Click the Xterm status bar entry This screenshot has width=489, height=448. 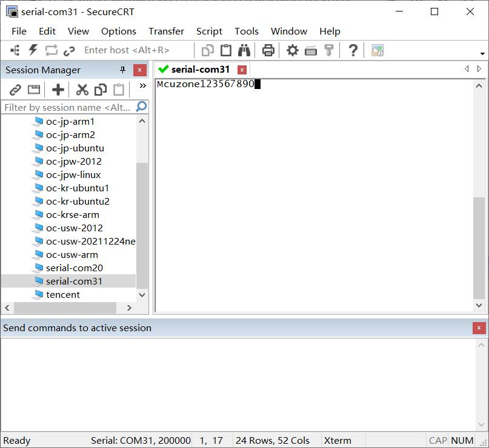[x=338, y=441]
